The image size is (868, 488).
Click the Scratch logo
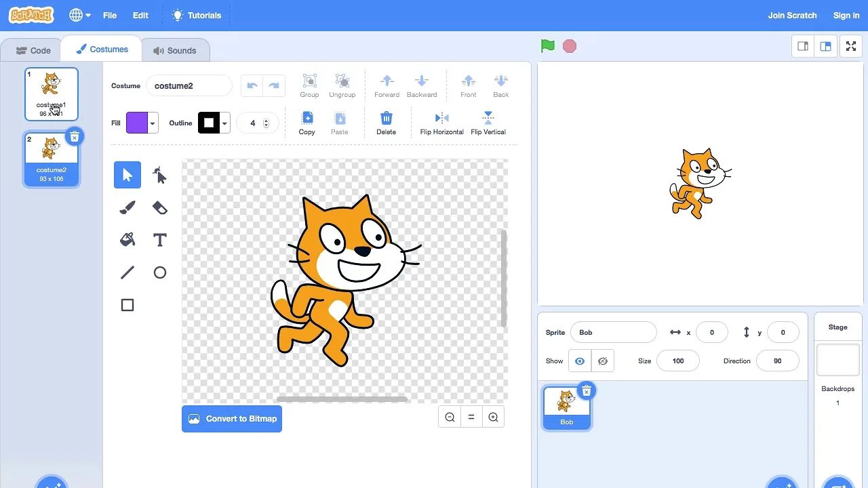pos(31,15)
